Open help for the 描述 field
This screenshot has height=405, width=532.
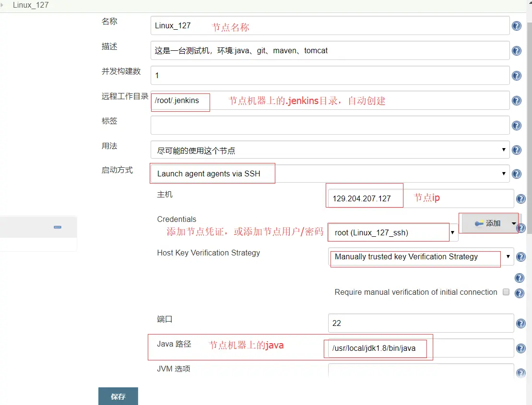tap(516, 51)
